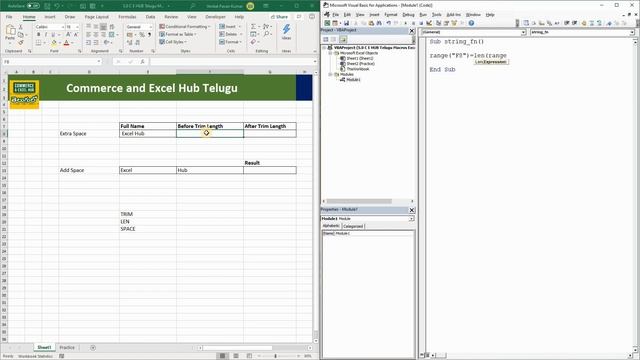Click the Page Layout view icon in status bar
The height and width of the screenshot is (360, 640).
[236, 356]
